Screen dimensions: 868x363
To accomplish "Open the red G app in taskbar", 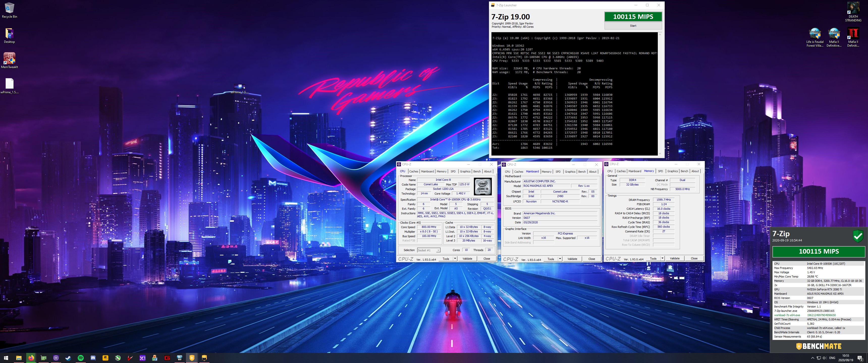I will pos(167,358).
